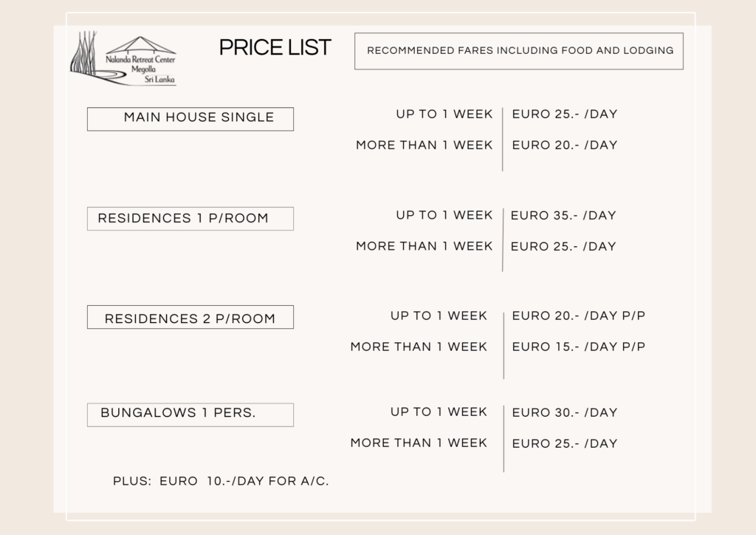Click Bungalows' EURO 25.- /DAY price

(x=564, y=444)
